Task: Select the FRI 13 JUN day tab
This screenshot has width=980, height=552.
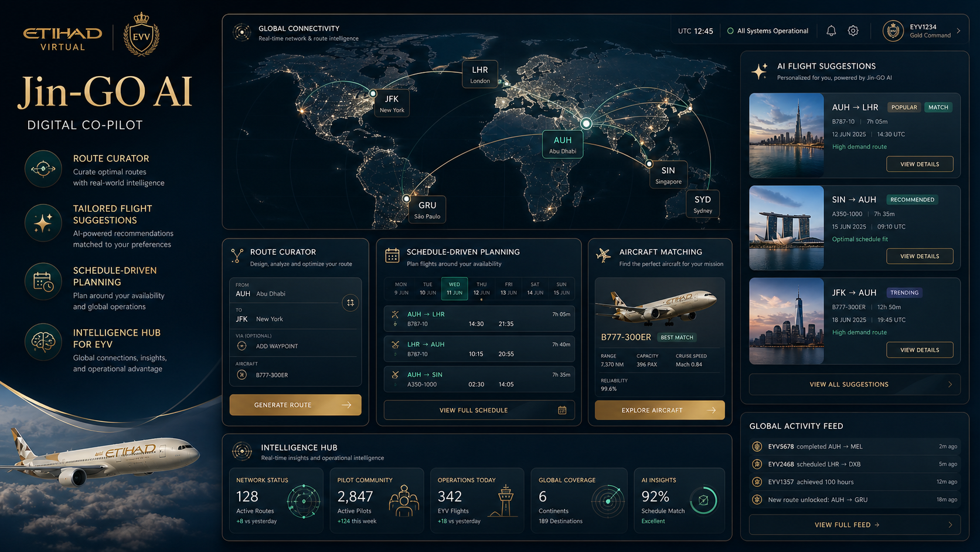Action: pyautogui.click(x=508, y=288)
